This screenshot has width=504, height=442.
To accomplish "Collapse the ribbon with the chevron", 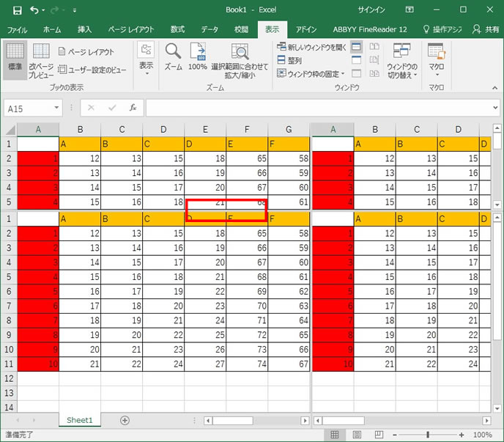I will pyautogui.click(x=494, y=87).
